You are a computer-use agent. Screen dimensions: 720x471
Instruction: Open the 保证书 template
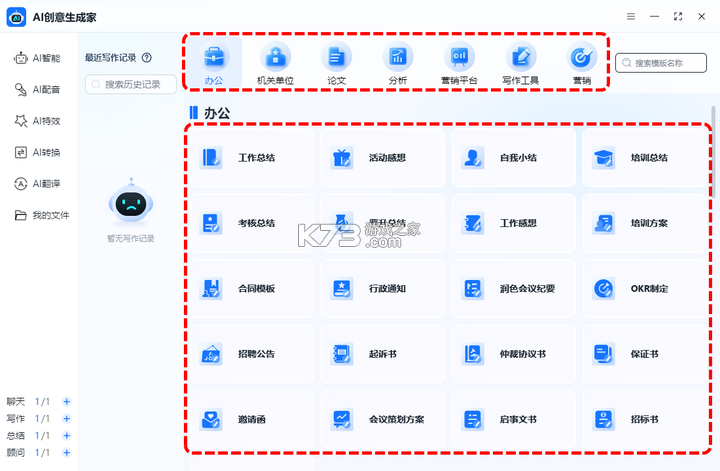pyautogui.click(x=644, y=354)
